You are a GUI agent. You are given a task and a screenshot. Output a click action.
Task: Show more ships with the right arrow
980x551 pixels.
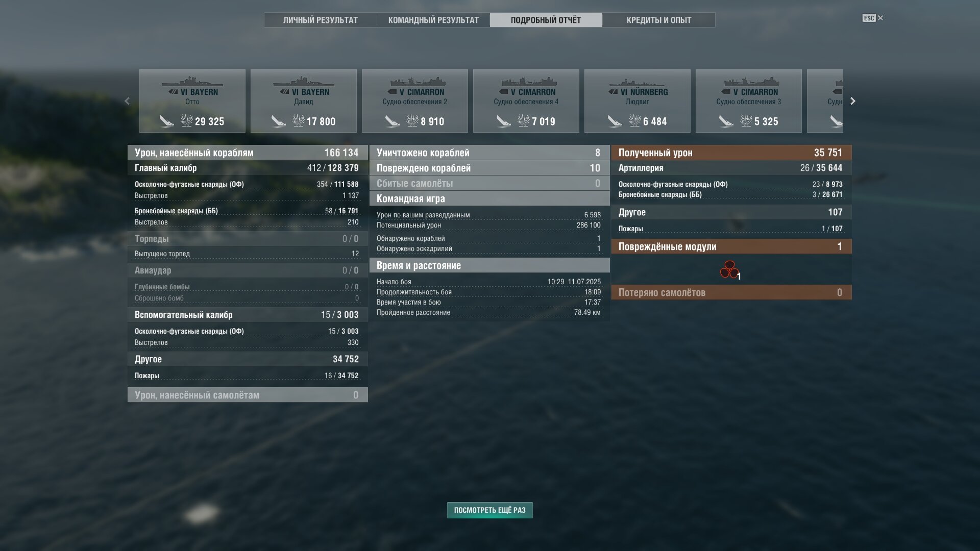[x=852, y=101]
